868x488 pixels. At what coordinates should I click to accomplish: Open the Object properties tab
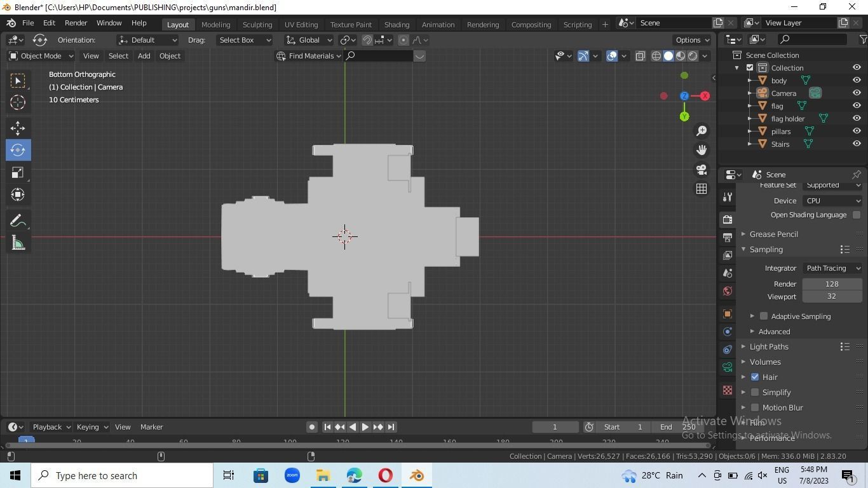click(728, 314)
